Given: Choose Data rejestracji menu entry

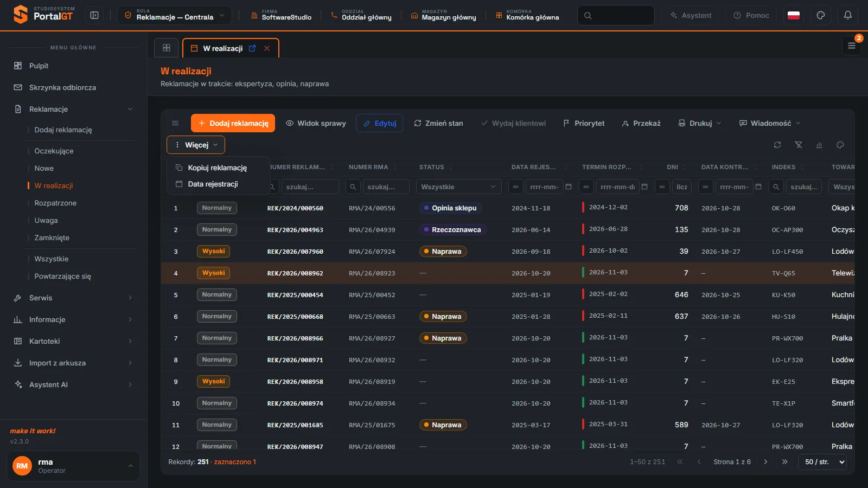Looking at the screenshot, I should coord(218,184).
